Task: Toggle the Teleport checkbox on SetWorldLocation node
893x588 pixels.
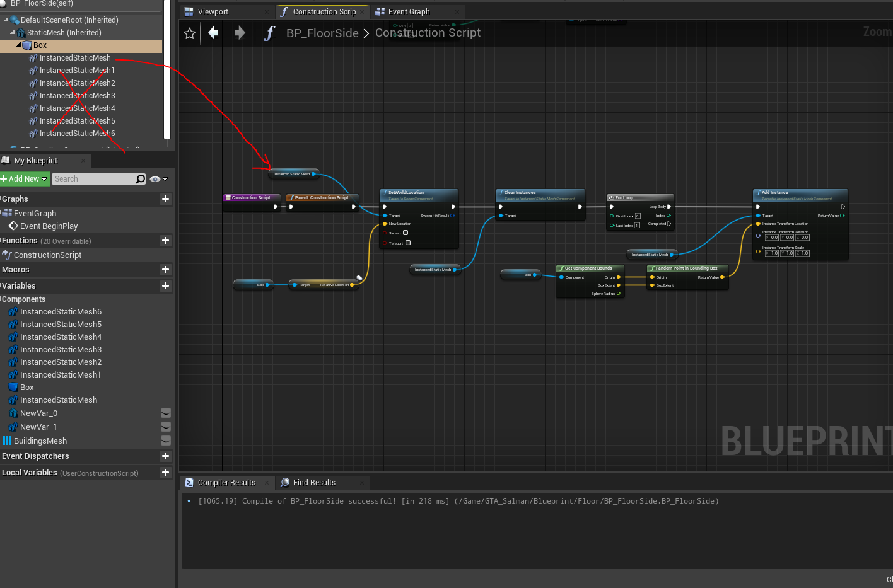Action: point(408,243)
